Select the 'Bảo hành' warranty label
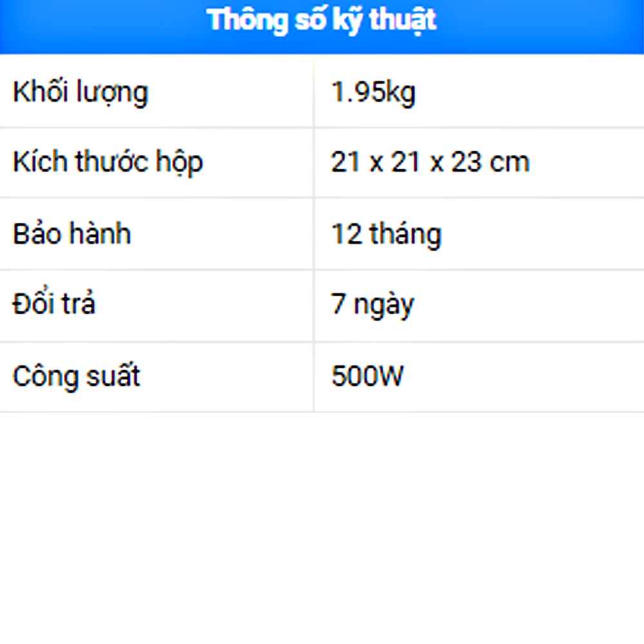The height and width of the screenshot is (644, 644). point(71,233)
